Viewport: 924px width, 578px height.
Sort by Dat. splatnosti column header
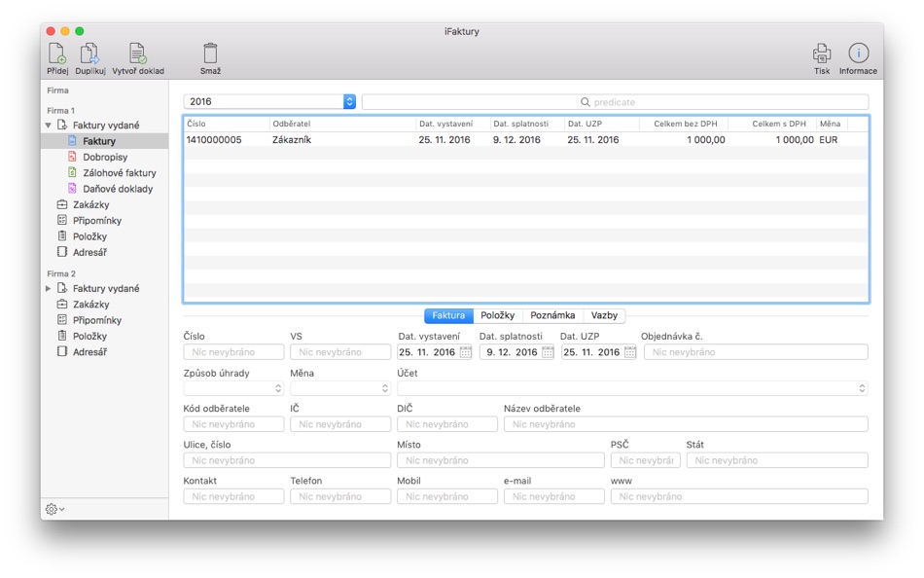click(x=527, y=124)
